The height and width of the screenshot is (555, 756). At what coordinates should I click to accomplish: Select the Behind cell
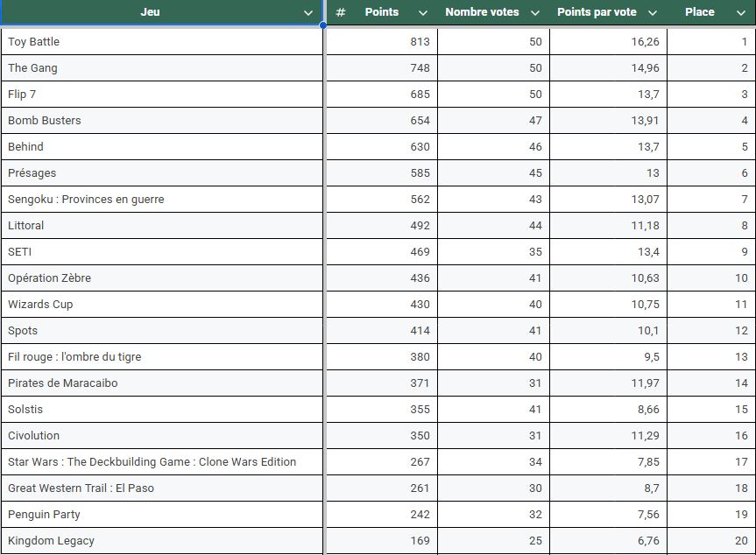[162, 146]
